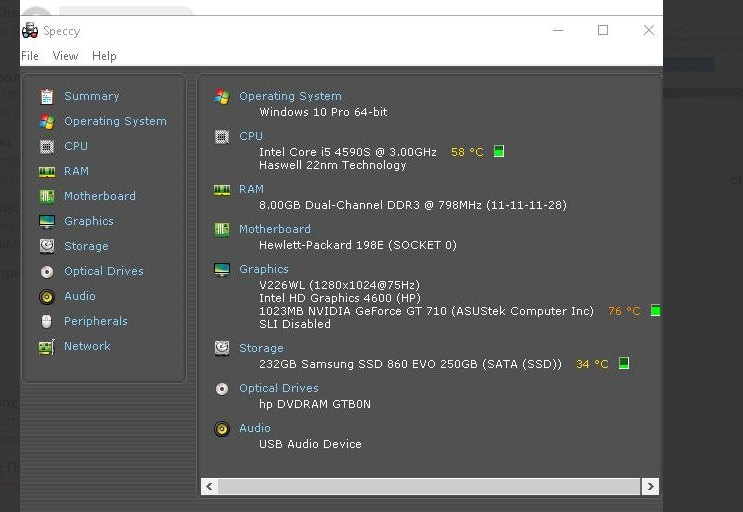
Task: Select Summary in the sidebar
Action: (x=91, y=96)
